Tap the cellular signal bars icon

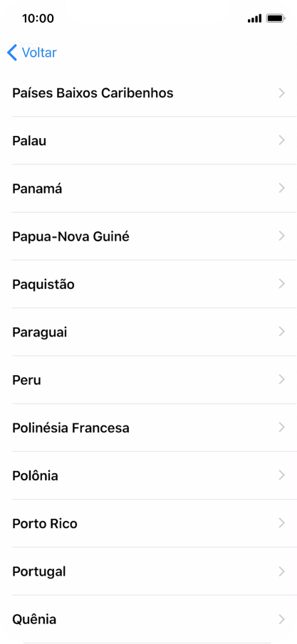pyautogui.click(x=254, y=19)
